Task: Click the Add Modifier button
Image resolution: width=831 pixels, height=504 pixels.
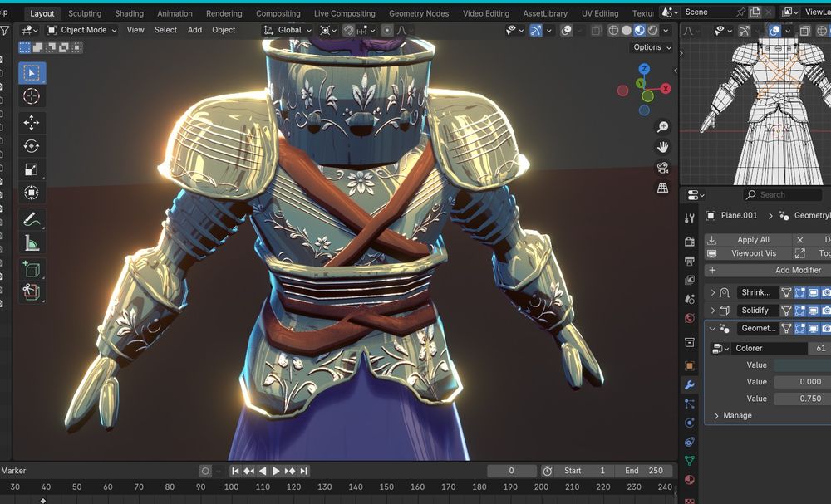Action: (x=768, y=270)
